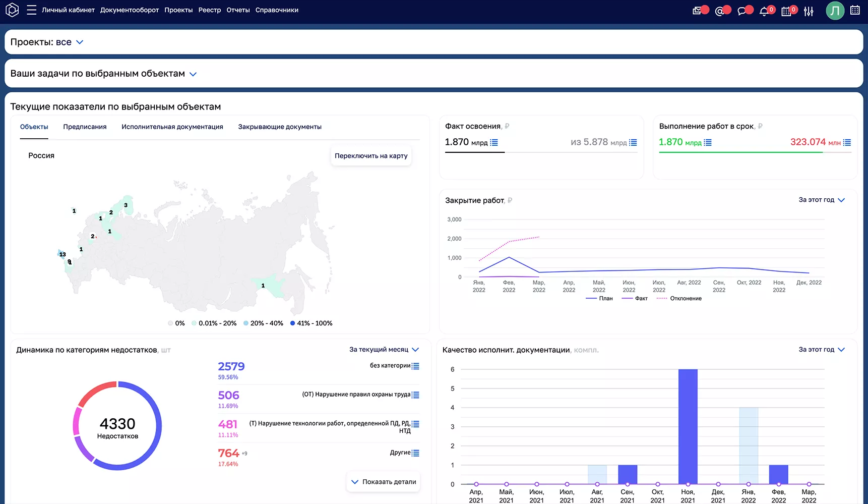
Task: Open 'За текущий месяц' period dropdown
Action: 384,350
